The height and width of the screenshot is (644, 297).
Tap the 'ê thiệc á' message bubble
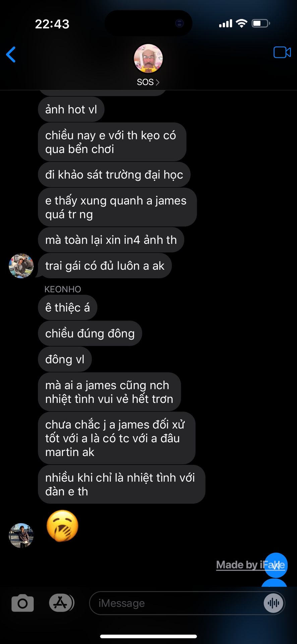pos(67,308)
